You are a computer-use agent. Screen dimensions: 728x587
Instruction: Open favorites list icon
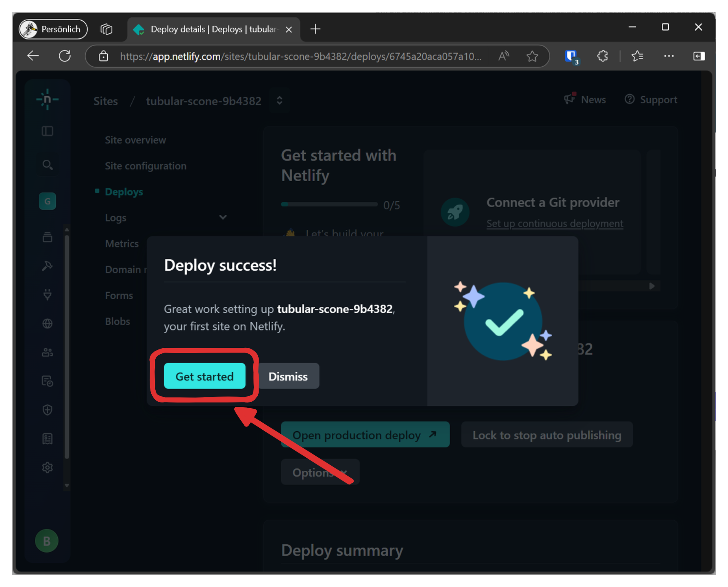pyautogui.click(x=637, y=56)
